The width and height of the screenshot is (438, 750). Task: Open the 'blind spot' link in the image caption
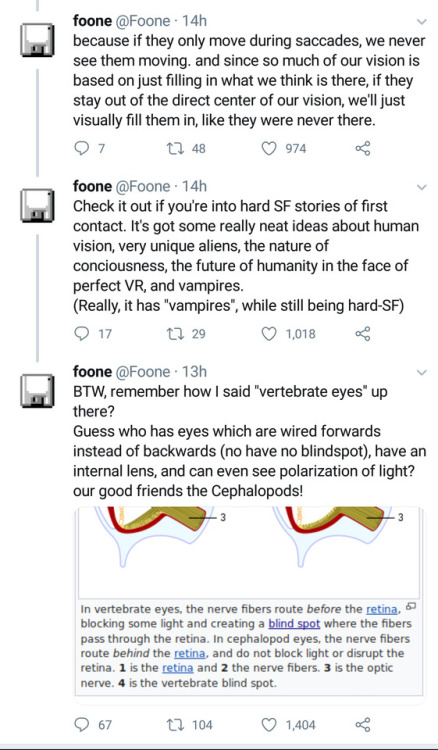[x=294, y=624]
